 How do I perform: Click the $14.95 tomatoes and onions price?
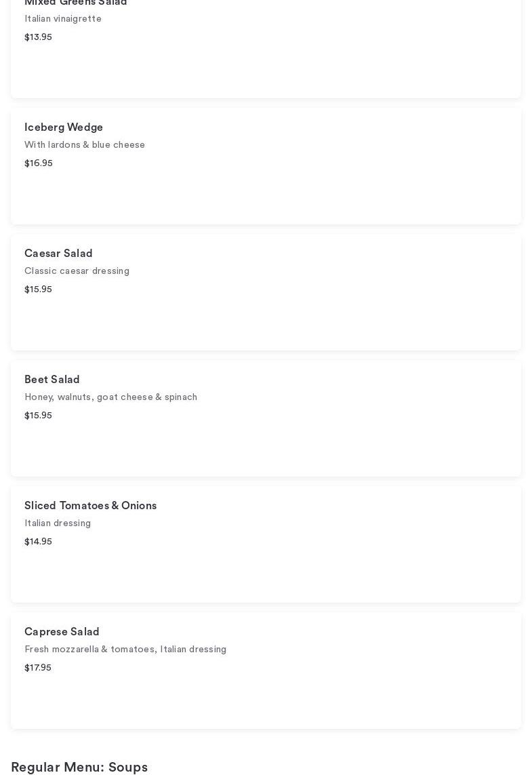point(38,542)
